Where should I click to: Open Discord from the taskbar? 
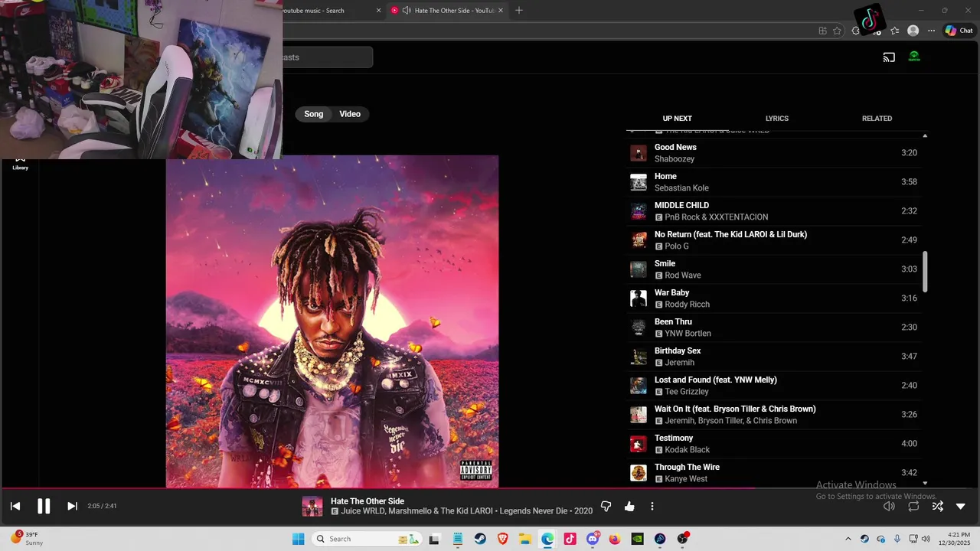(x=593, y=539)
